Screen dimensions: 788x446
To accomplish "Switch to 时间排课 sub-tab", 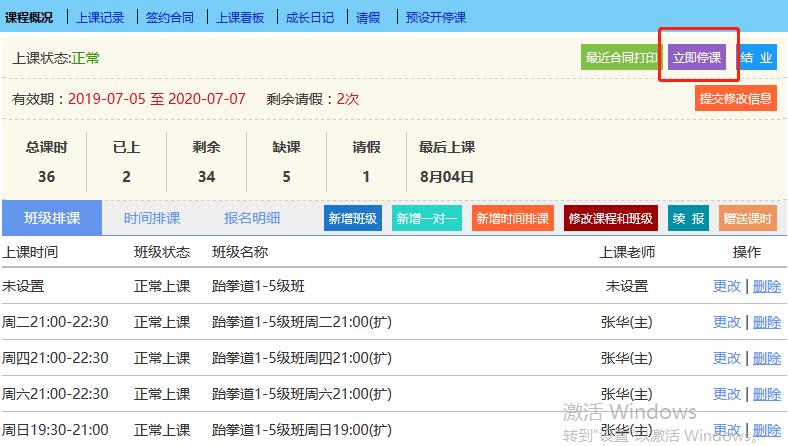I will [x=152, y=218].
